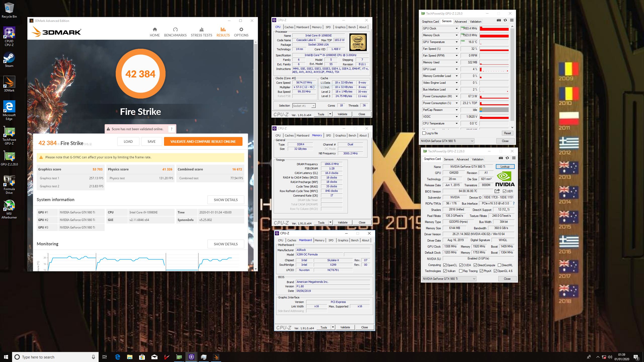Open Steam desktop icon
Image resolution: width=644 pixels, height=362 pixels.
[9, 60]
